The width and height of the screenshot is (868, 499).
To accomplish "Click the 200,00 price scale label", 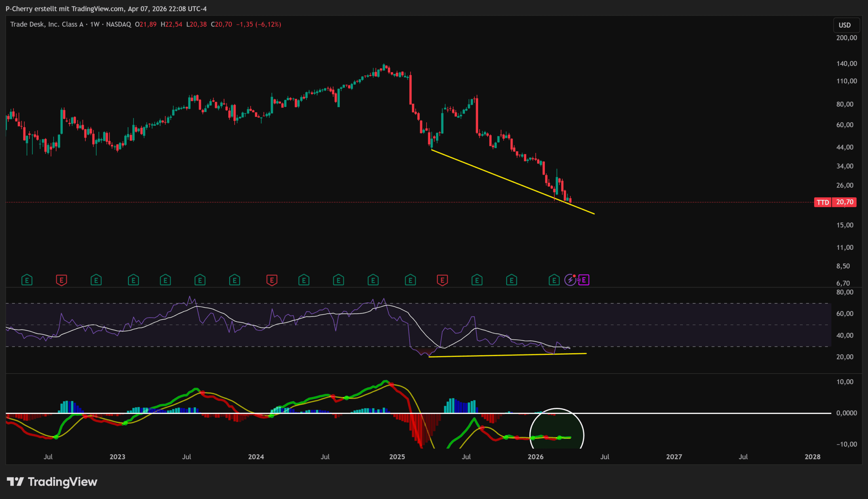I will pyautogui.click(x=846, y=38).
